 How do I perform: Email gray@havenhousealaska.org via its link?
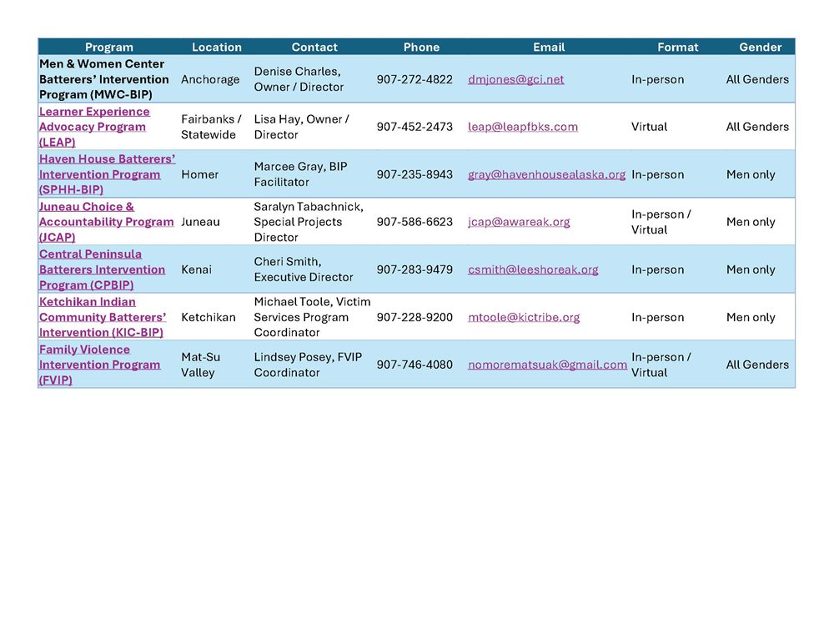tap(546, 174)
